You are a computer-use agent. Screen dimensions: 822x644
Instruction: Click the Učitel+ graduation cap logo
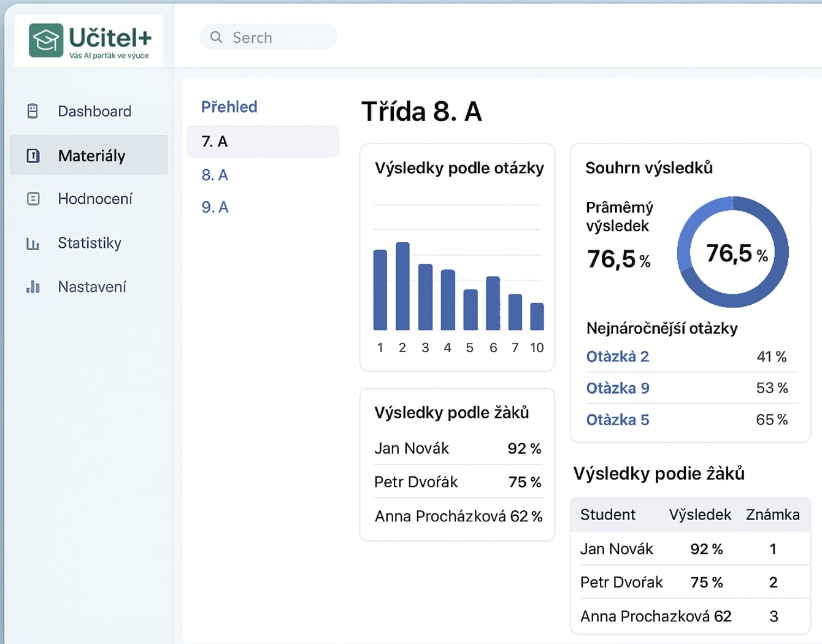point(46,40)
